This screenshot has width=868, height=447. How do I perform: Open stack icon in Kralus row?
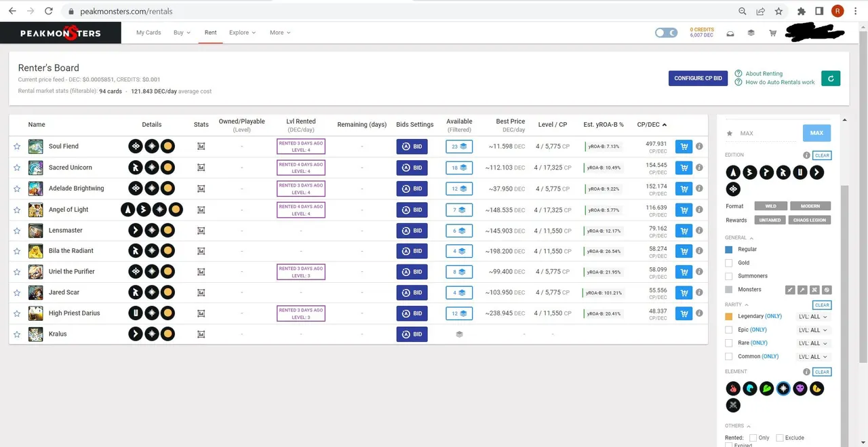[459, 334]
